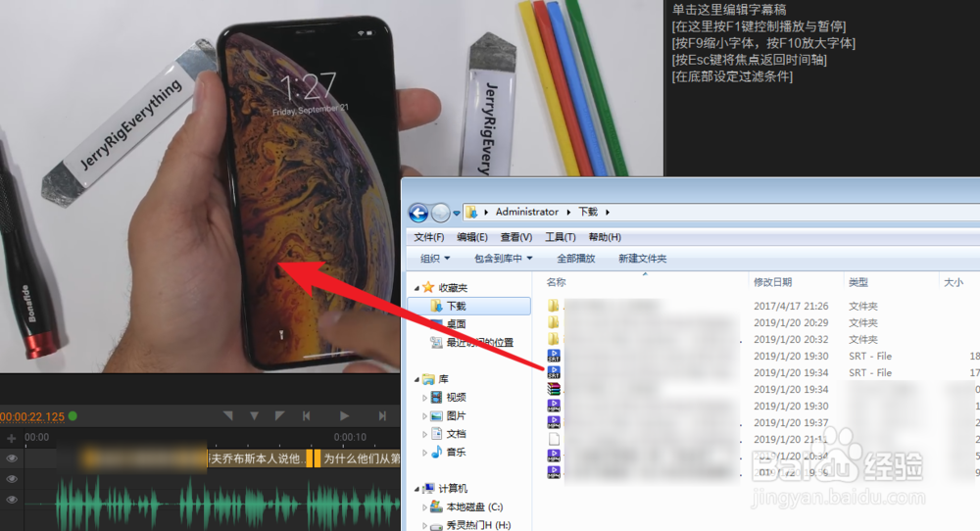Click the 全部播放 button

(575, 259)
